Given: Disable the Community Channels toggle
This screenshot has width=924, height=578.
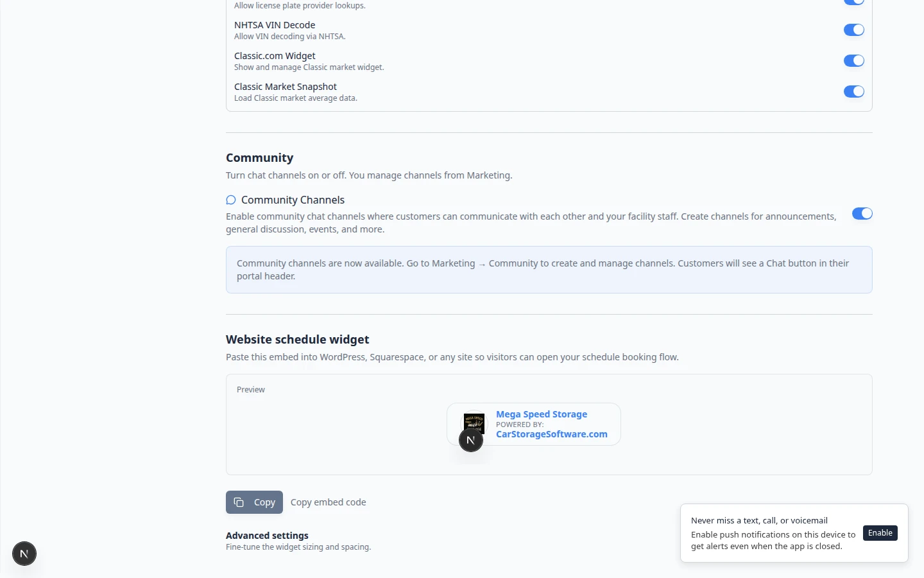Looking at the screenshot, I should coord(862,213).
